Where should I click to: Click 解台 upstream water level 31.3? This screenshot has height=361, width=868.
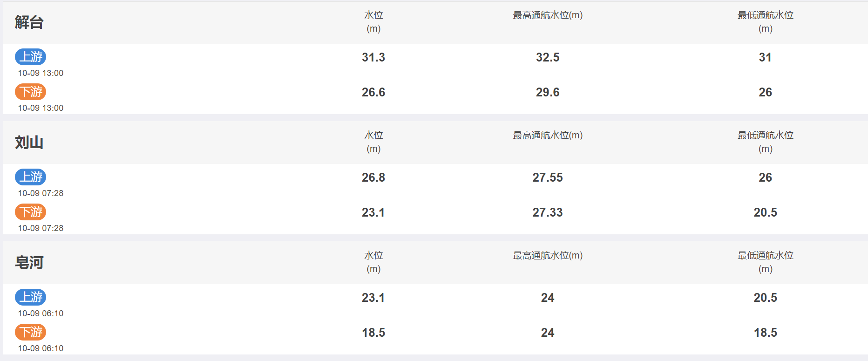(x=373, y=57)
